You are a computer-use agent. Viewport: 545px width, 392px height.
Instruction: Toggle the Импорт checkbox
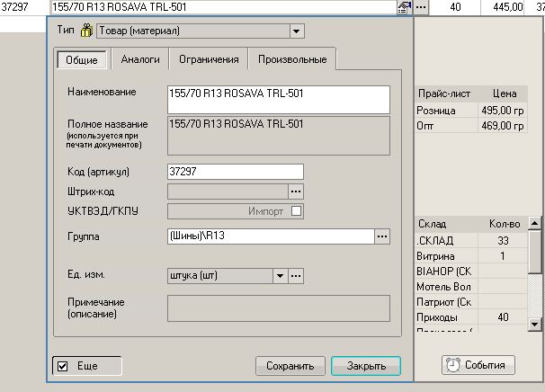click(296, 211)
